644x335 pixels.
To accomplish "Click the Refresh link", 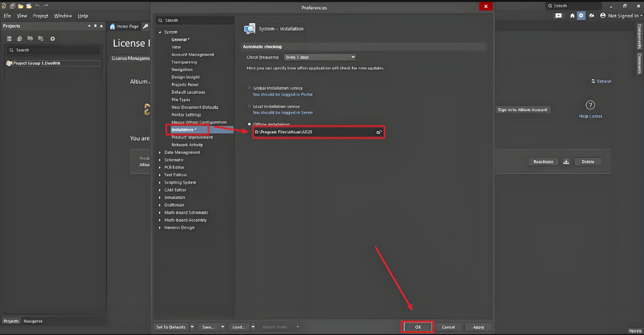I will pyautogui.click(x=601, y=81).
